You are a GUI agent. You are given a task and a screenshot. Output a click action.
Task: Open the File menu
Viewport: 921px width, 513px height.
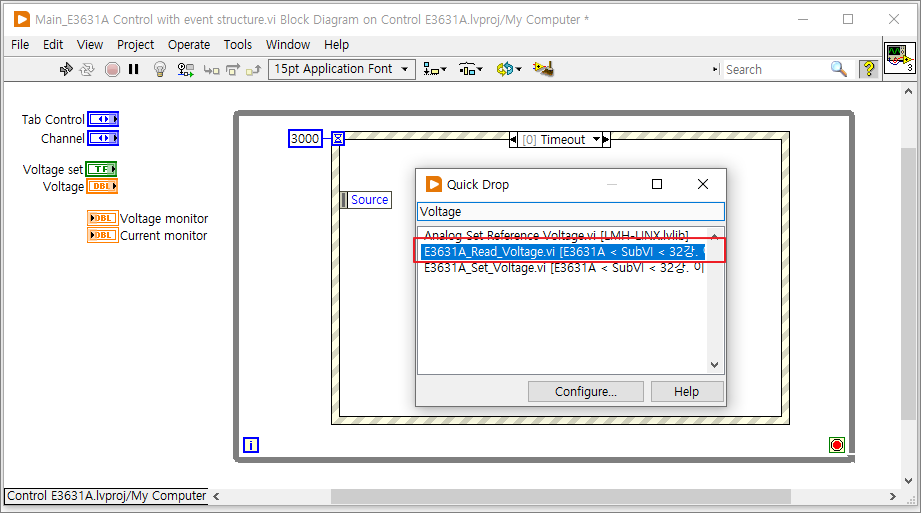[x=20, y=45]
